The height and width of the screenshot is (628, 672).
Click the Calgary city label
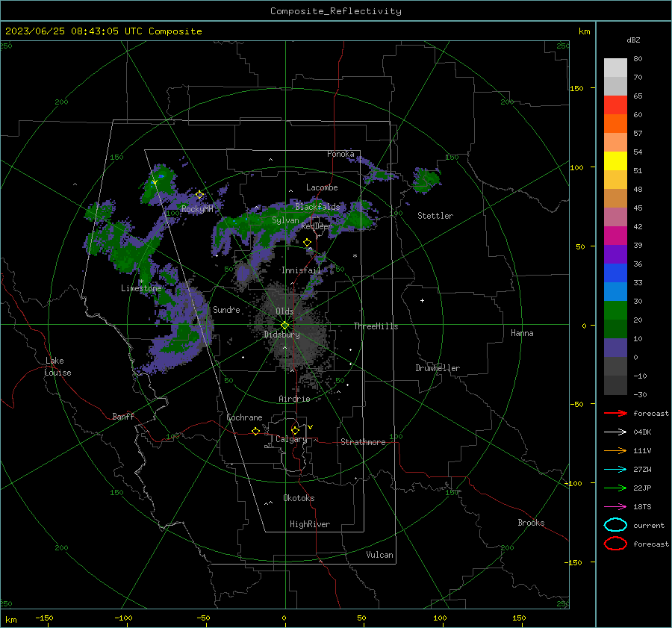click(291, 439)
